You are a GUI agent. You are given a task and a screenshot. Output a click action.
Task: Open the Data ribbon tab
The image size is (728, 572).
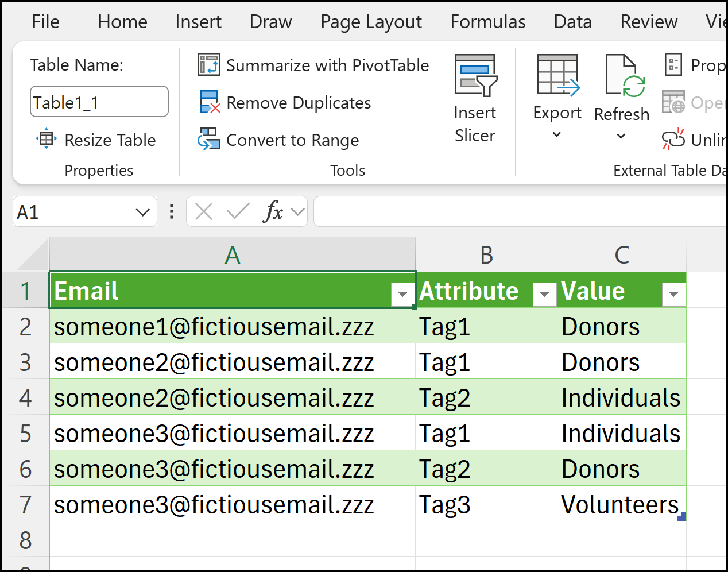click(572, 22)
